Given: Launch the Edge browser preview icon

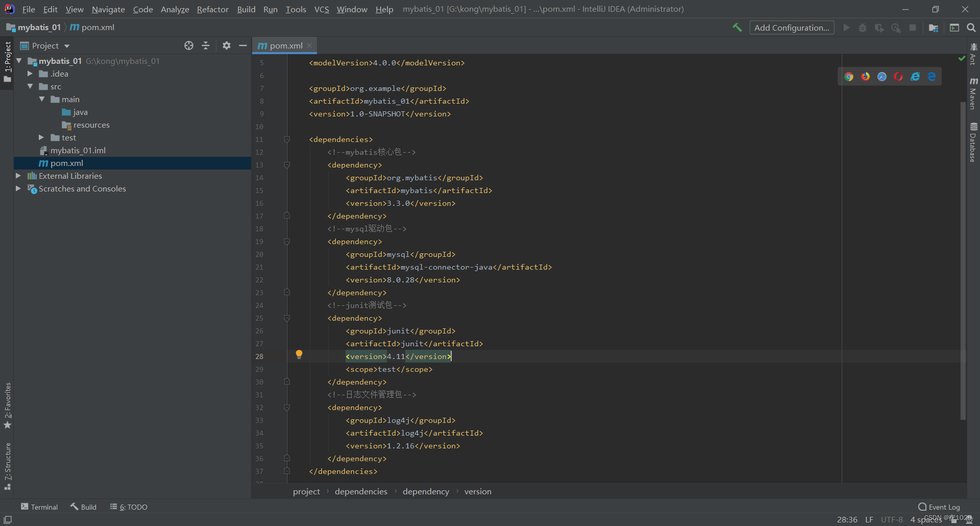Looking at the screenshot, I should 933,77.
